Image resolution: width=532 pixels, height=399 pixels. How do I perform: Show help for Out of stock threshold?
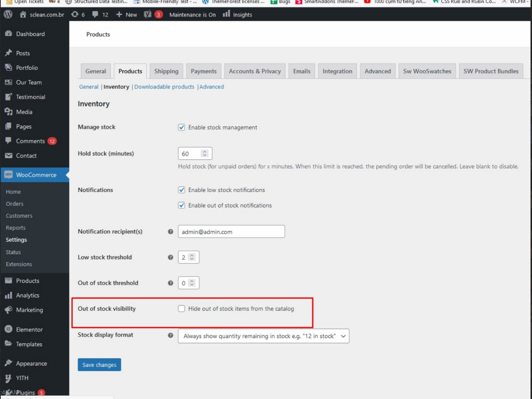point(170,283)
